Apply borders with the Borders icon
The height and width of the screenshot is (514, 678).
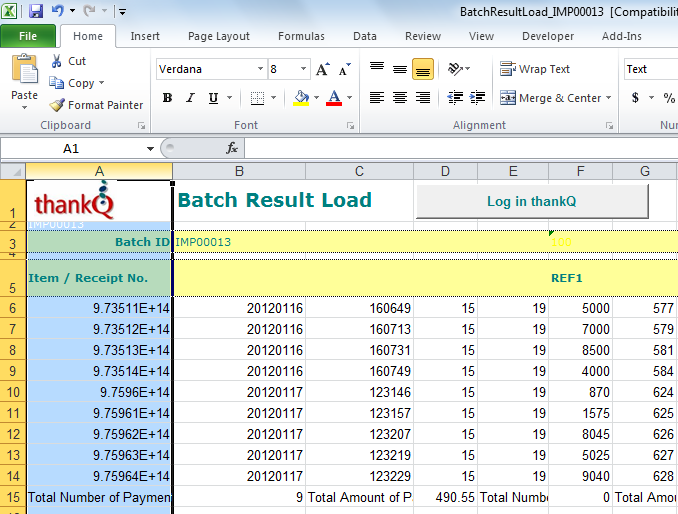click(x=257, y=98)
